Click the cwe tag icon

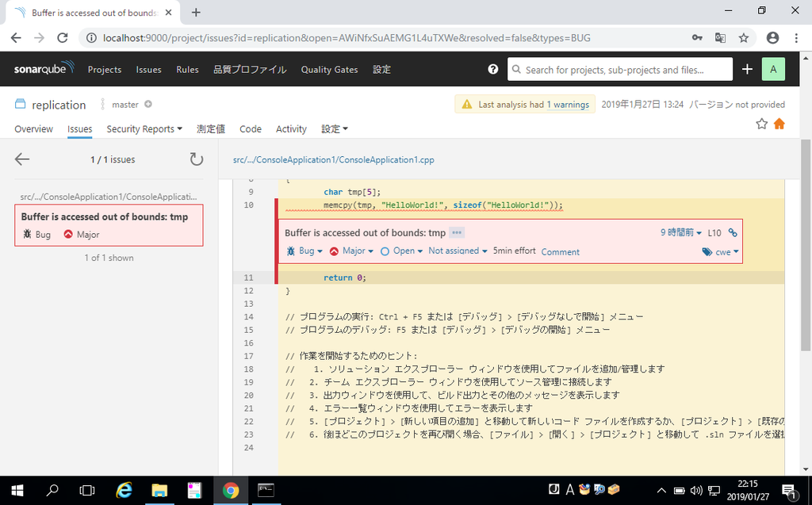coord(707,252)
